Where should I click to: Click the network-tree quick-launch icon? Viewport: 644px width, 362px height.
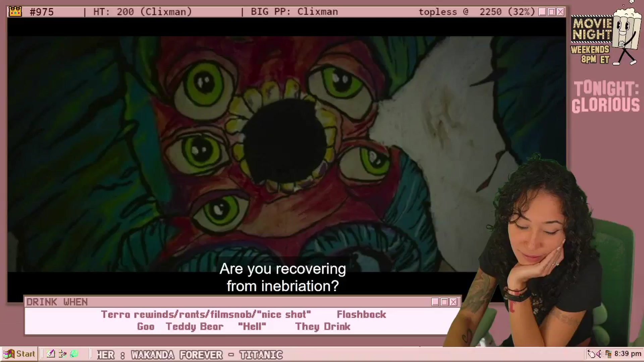point(62,354)
